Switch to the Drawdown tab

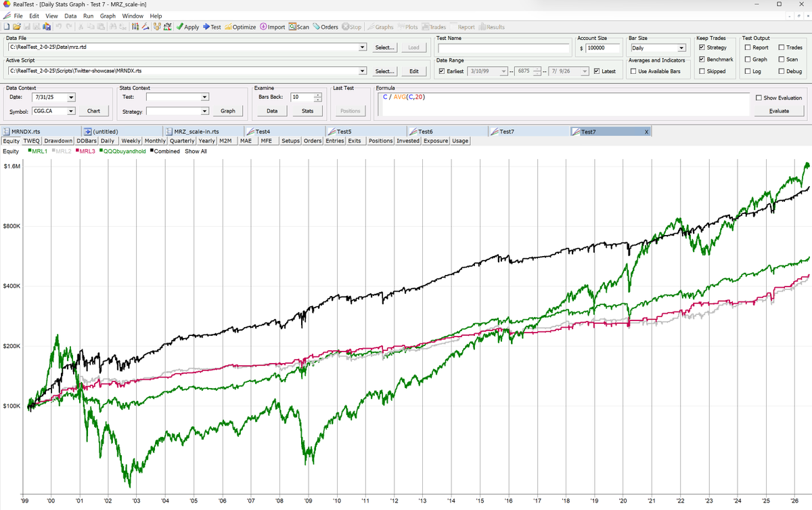[58, 141]
